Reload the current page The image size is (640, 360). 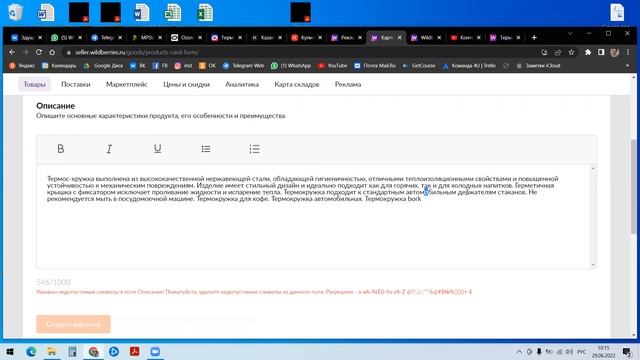[x=39, y=52]
